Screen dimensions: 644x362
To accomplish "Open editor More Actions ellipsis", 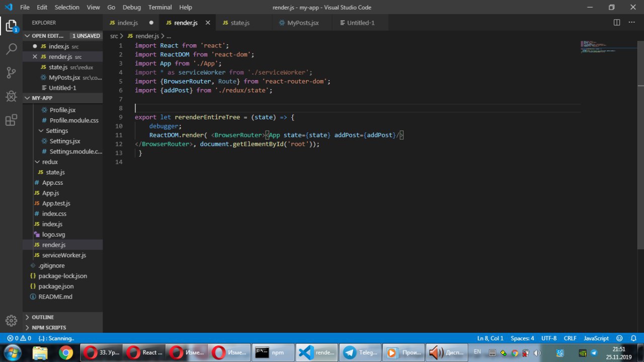I will (x=632, y=23).
